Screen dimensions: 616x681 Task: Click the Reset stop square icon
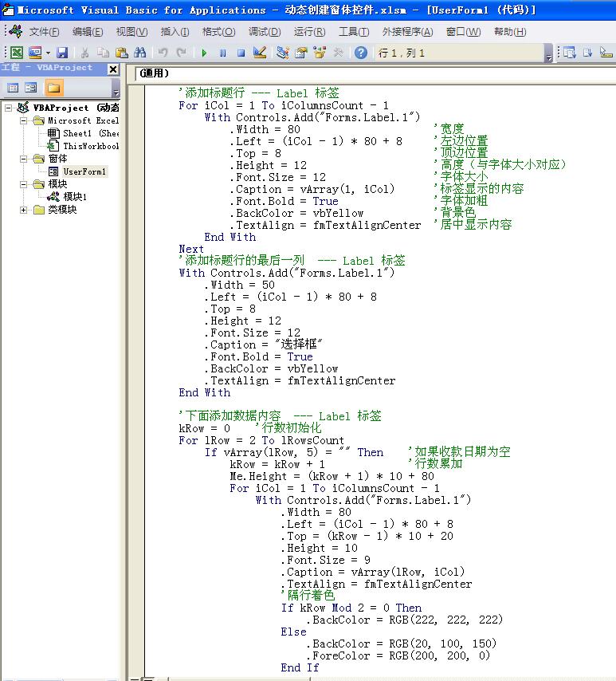pyautogui.click(x=241, y=53)
